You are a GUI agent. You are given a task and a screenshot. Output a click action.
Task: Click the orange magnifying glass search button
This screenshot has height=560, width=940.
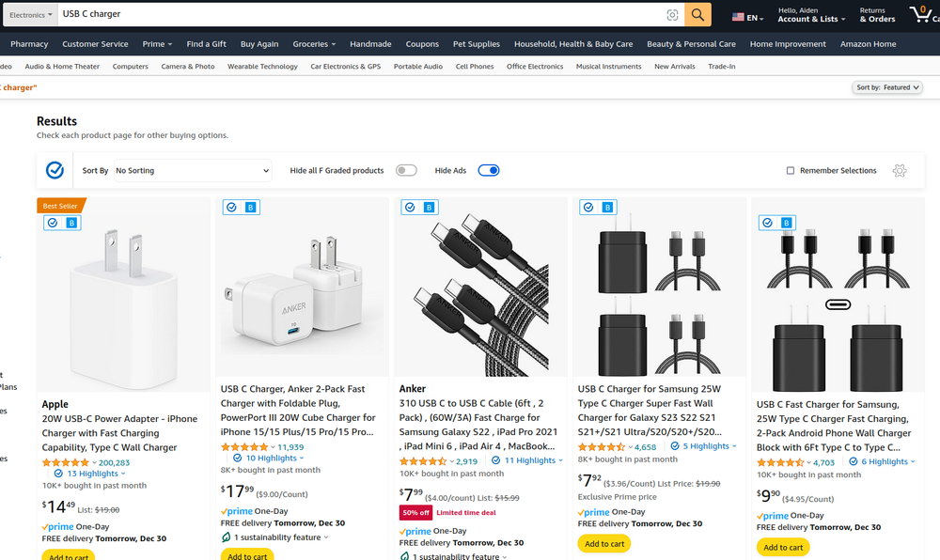coord(696,14)
